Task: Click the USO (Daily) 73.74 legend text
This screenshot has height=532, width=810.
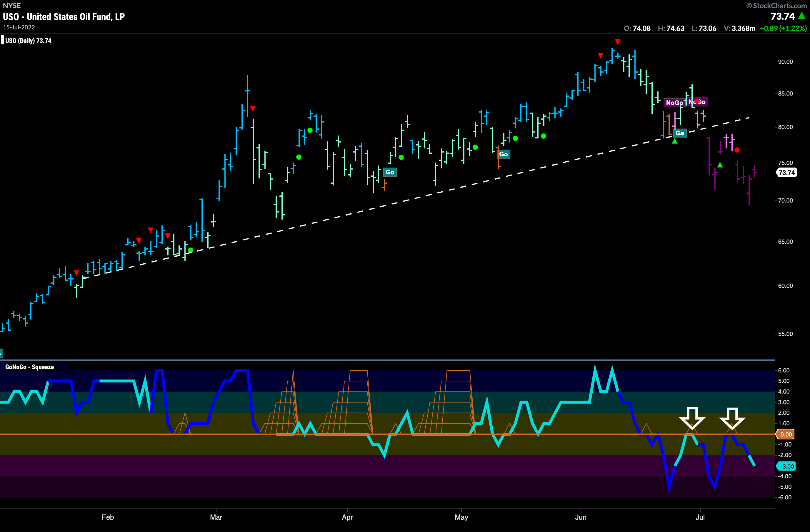Action: [28, 41]
